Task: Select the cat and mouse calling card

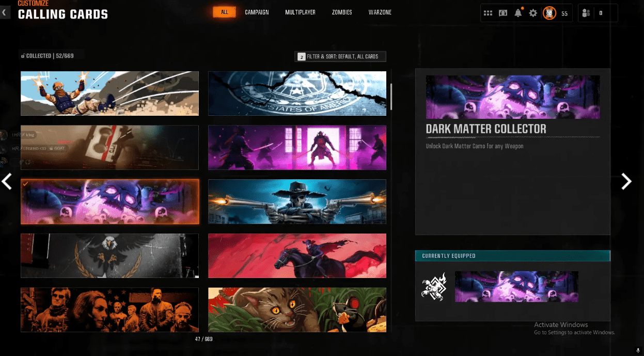Action: [297, 309]
